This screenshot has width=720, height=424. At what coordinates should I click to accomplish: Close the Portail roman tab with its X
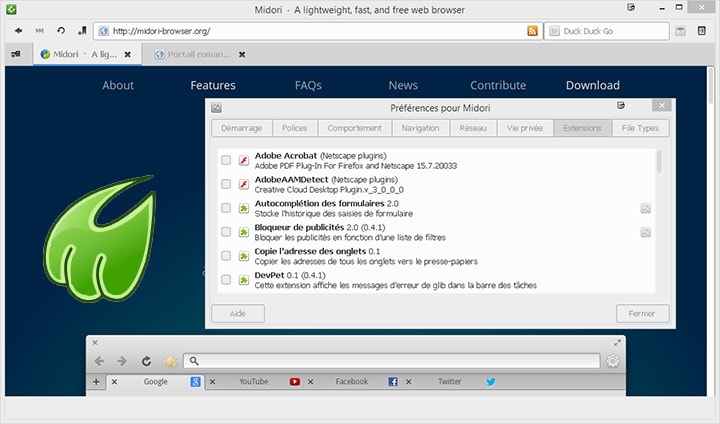(x=242, y=54)
